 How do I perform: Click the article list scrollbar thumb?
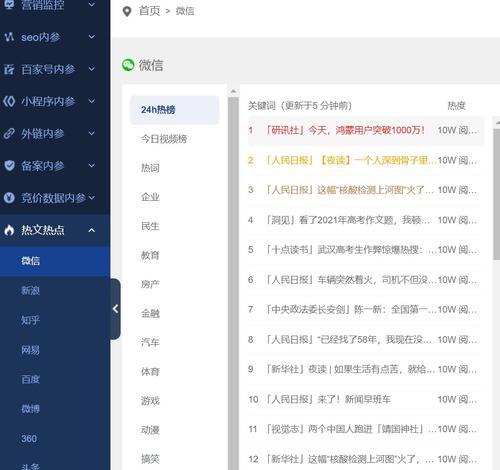[496, 194]
